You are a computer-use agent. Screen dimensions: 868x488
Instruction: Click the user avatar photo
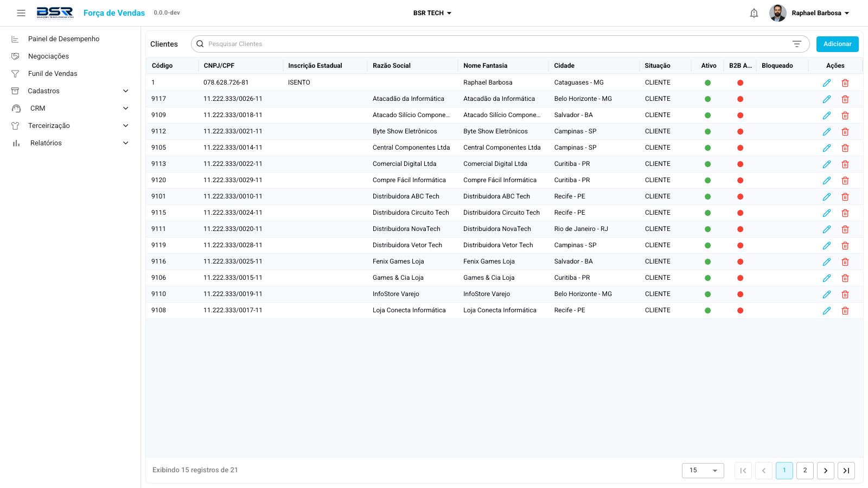click(x=778, y=13)
